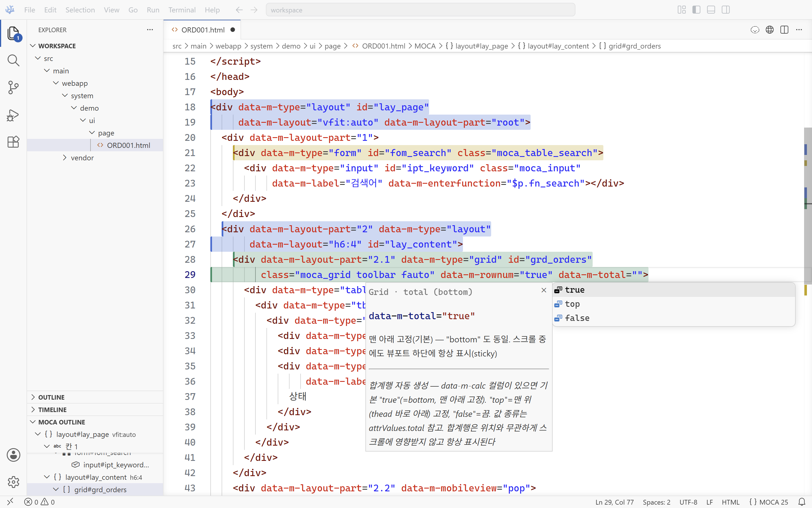The height and width of the screenshot is (508, 812).
Task: Select the 'false' suggestion item
Action: point(674,318)
